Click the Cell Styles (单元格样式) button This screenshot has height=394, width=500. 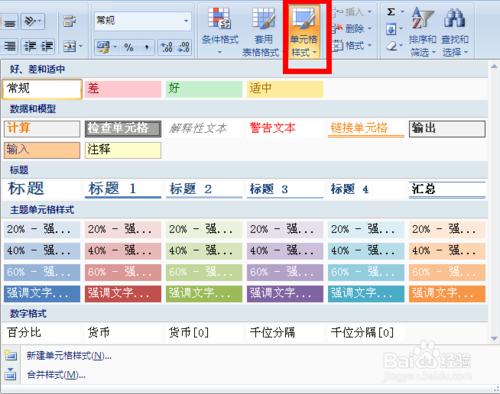pos(304,31)
